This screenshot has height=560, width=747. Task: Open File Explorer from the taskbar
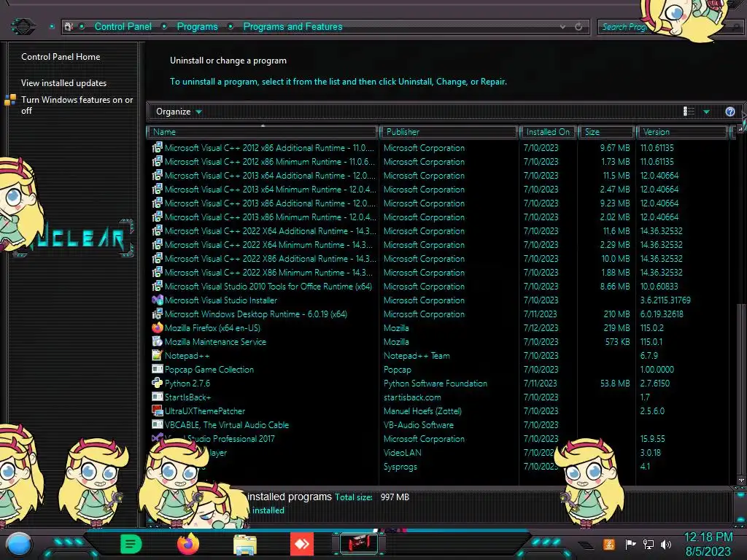click(x=245, y=544)
